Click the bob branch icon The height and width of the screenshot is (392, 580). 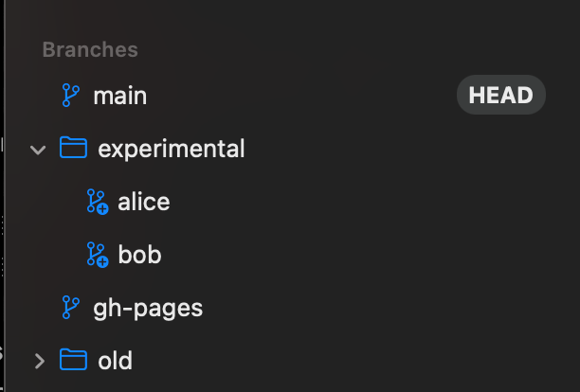click(97, 255)
